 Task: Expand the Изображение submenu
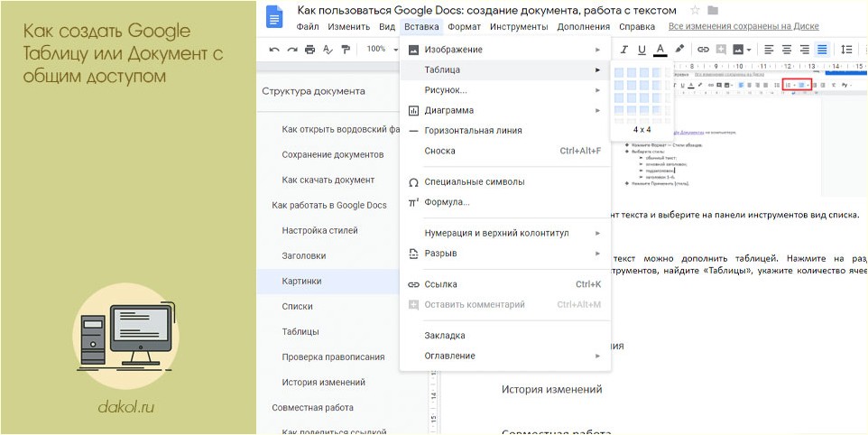tap(505, 50)
